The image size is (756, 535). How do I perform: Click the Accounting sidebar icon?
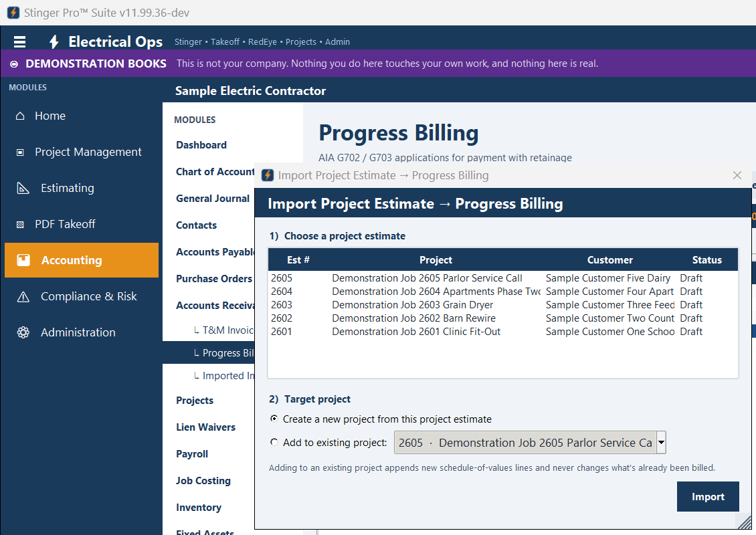[23, 260]
